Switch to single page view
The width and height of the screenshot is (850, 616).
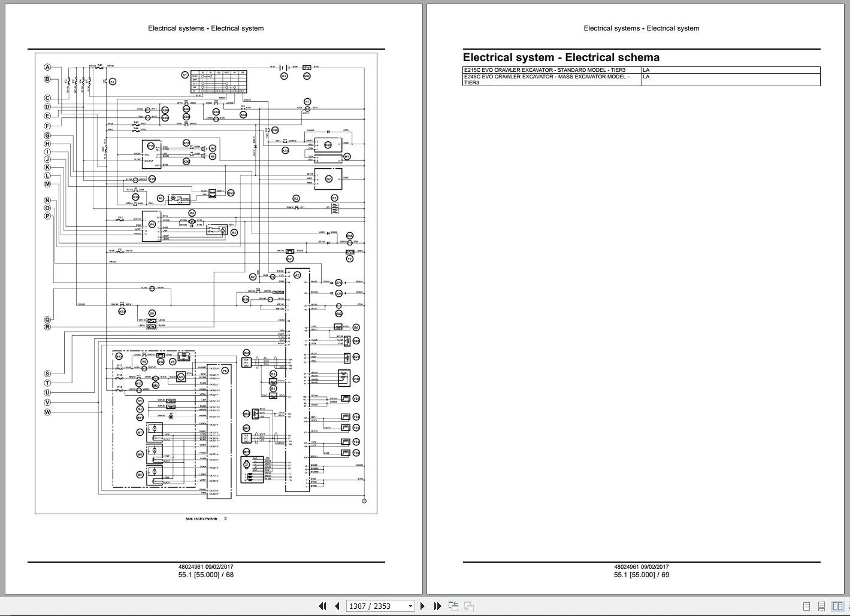pyautogui.click(x=806, y=606)
